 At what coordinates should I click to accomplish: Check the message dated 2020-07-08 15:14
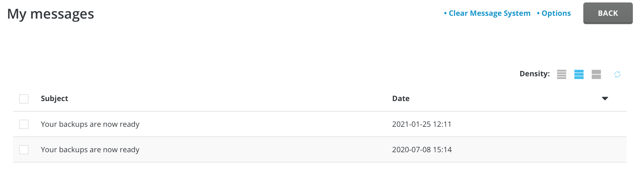(24, 150)
